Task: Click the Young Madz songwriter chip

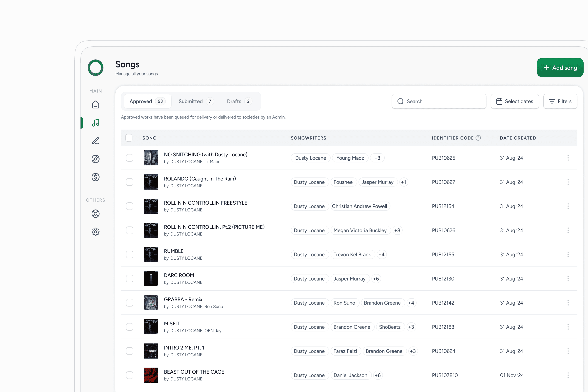Action: point(350,158)
